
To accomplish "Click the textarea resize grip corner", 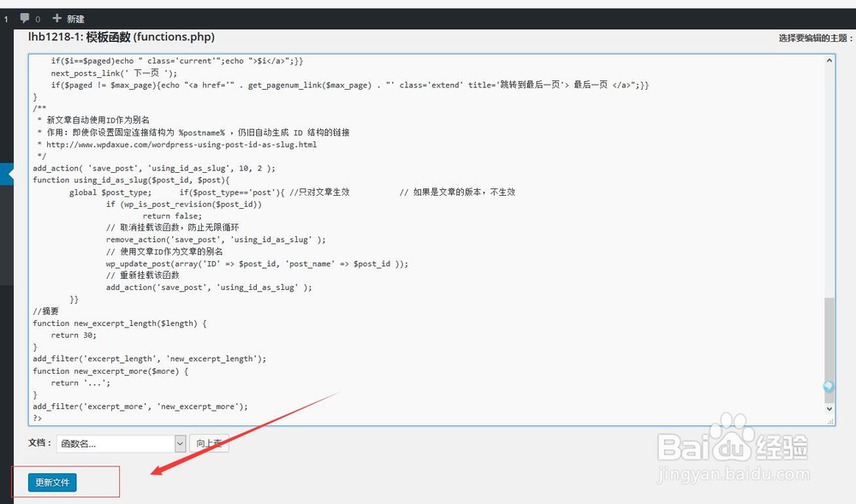I will pos(830,421).
